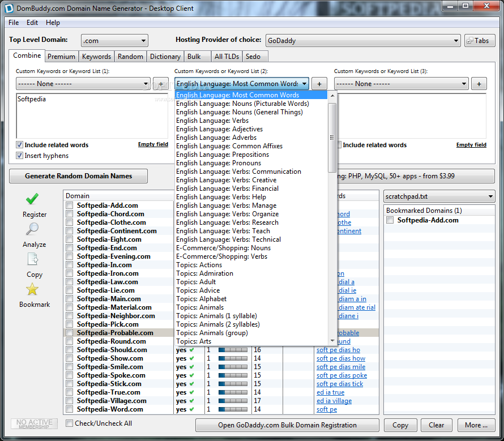Open the Keyword List 1 None dropdown
This screenshot has height=441, width=504.
click(83, 84)
